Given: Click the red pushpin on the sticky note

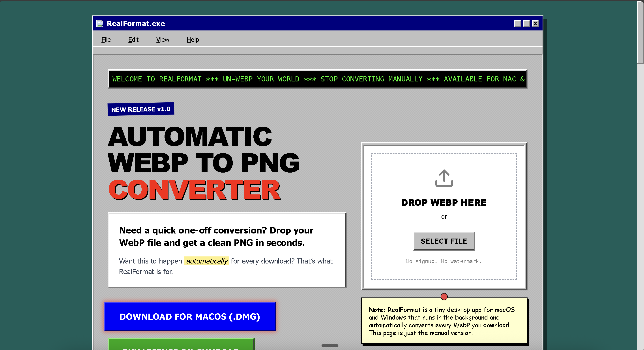Looking at the screenshot, I should coord(444,296).
